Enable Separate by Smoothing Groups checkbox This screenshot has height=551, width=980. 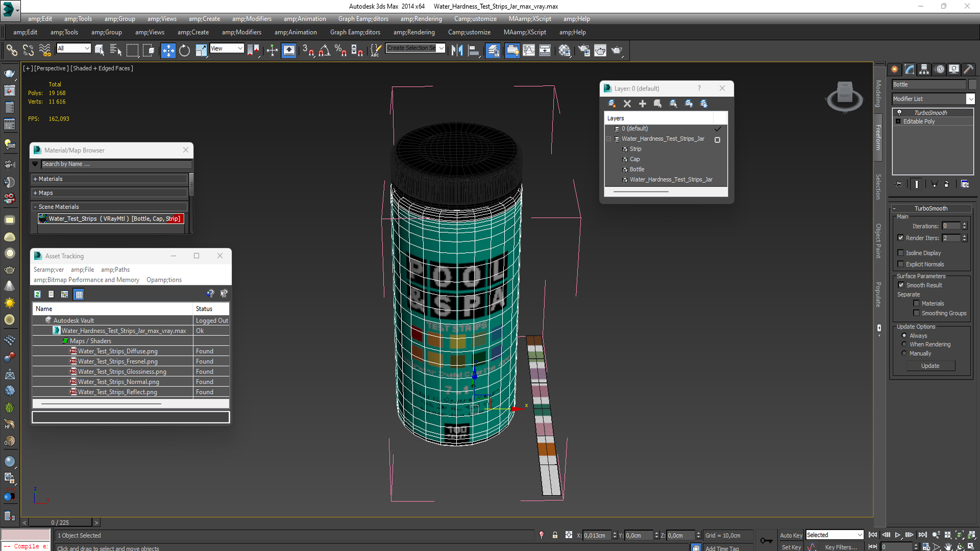[916, 313]
